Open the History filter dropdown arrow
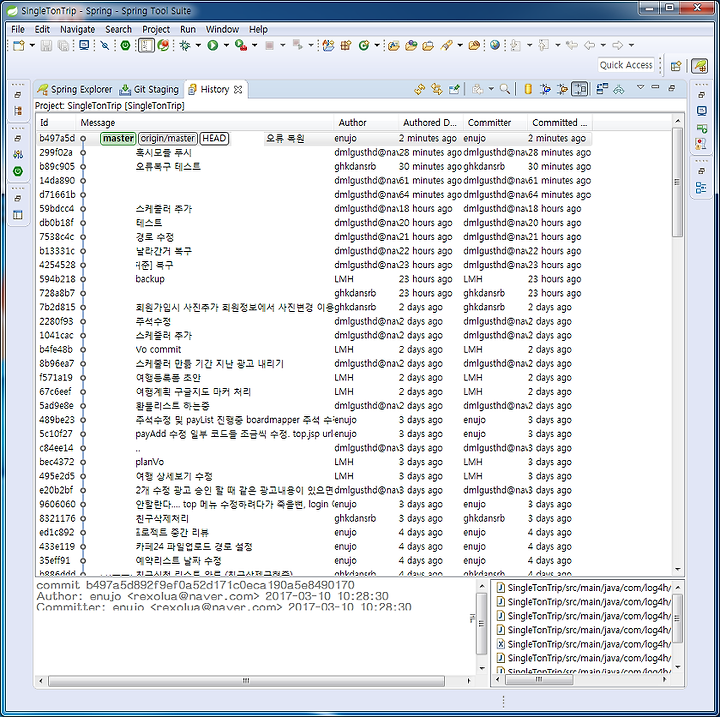Image resolution: width=720 pixels, height=717 pixels. coord(491,89)
